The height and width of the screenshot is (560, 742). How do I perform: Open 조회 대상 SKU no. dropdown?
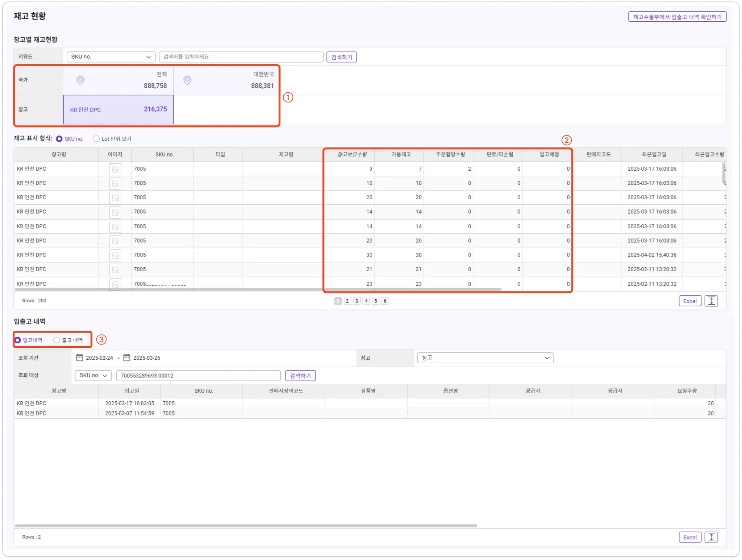93,376
